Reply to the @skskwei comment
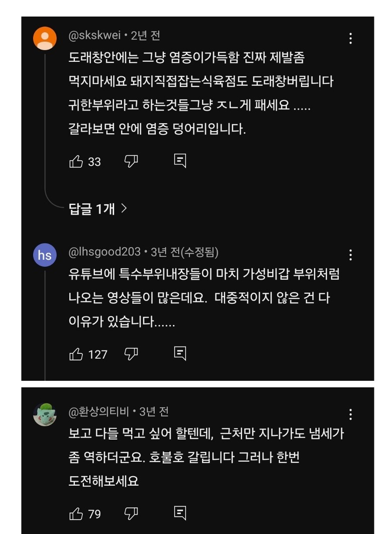Screen dimensions: 392x534 180,161
